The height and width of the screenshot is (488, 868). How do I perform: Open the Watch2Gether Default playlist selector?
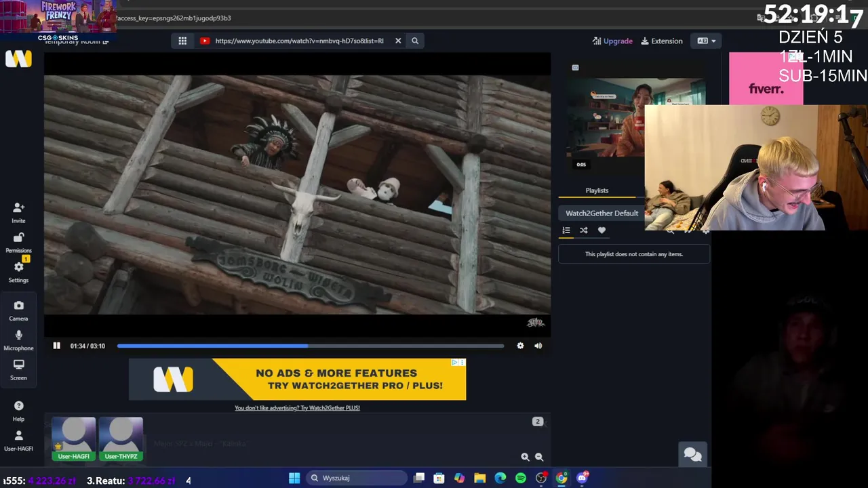tap(601, 213)
